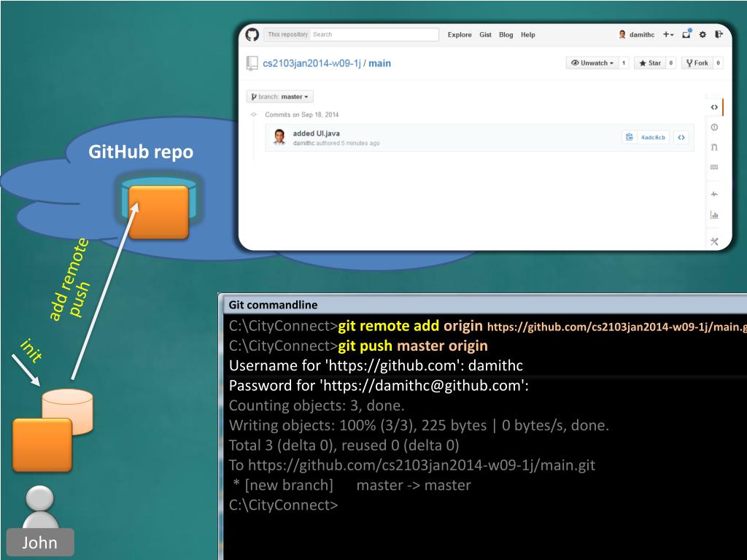Image resolution: width=747 pixels, height=560 pixels.
Task: Click damithc author name in commit row
Action: click(x=303, y=144)
